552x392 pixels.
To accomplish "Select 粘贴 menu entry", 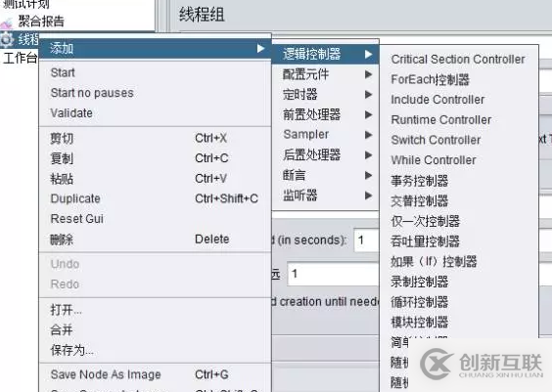I will click(156, 179).
